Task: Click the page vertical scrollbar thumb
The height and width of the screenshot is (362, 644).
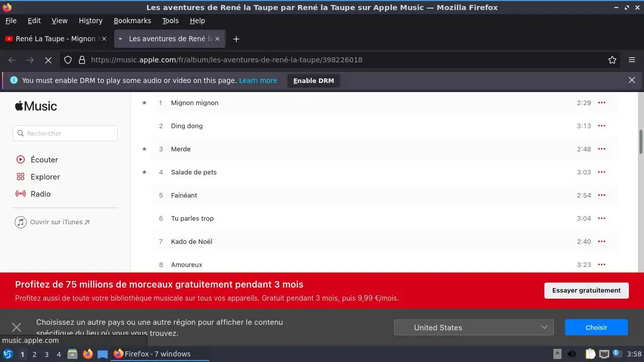Action: coord(641,142)
